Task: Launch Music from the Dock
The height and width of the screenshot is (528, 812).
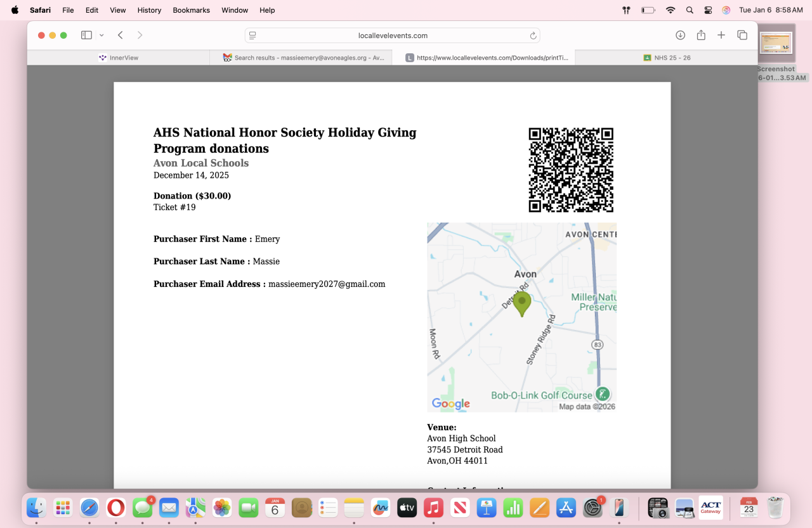Action: pos(433,508)
